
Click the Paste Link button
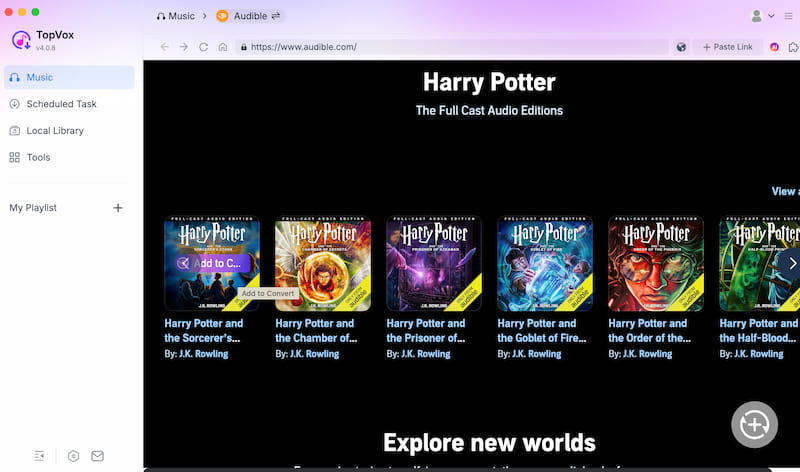728,47
